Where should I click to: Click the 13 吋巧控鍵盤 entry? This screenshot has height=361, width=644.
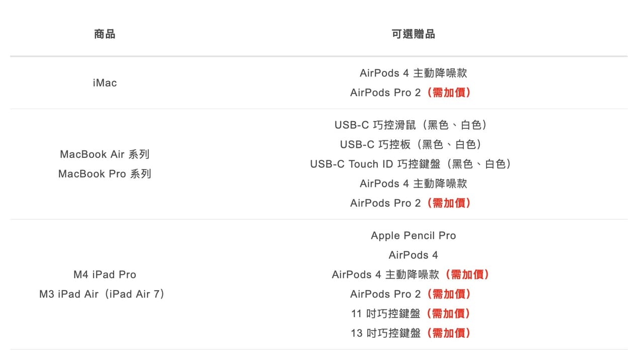[x=386, y=333]
